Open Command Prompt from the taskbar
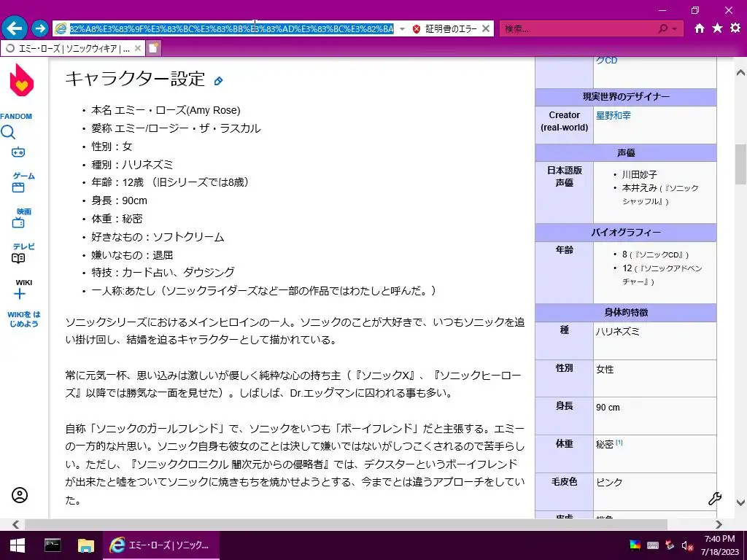 click(x=53, y=545)
